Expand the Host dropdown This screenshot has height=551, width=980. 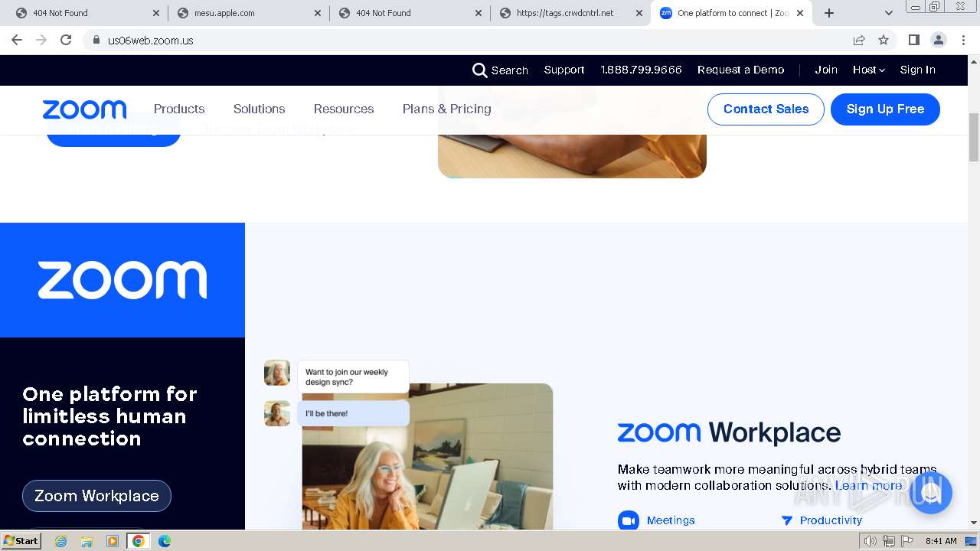point(869,70)
